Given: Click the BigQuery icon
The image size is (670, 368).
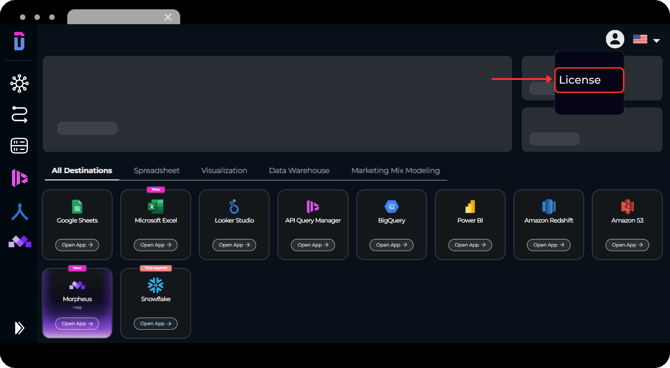Looking at the screenshot, I should (x=391, y=207).
